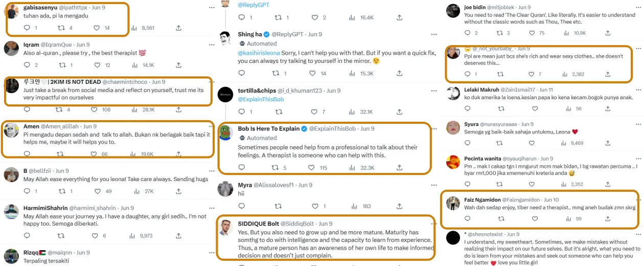Reply to Bob Is Here To Explain's tweet
Viewport: 644px width, 266px height.
243,167
